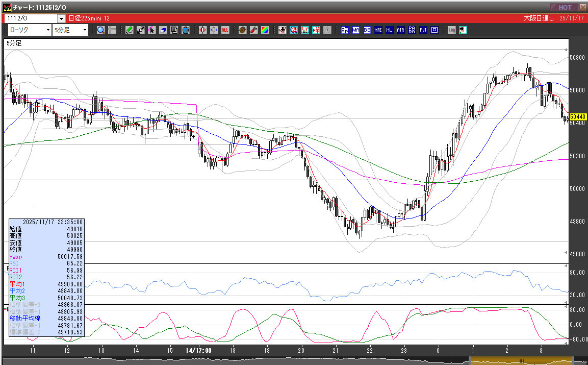Click the red ALL toolbar icon
The height and width of the screenshot is (365, 588).
coord(225,30)
